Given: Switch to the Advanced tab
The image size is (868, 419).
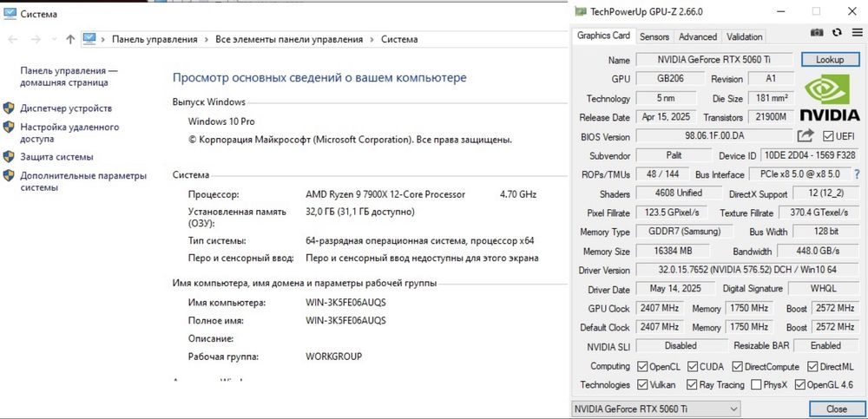Looking at the screenshot, I should click(x=698, y=36).
